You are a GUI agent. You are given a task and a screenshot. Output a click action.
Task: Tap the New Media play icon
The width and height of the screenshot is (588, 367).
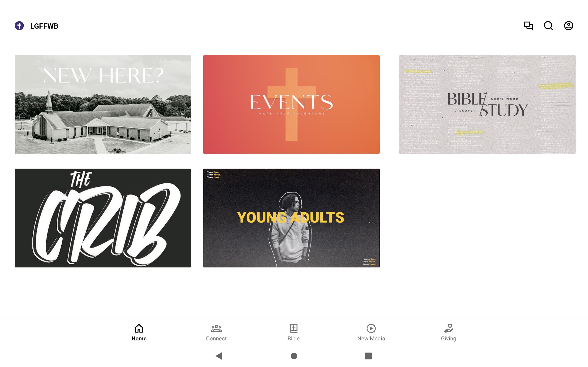coord(371,328)
